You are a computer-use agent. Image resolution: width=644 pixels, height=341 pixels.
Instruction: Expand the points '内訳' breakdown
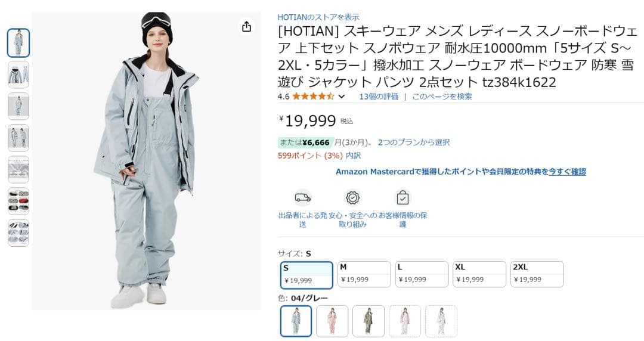pyautogui.click(x=354, y=156)
